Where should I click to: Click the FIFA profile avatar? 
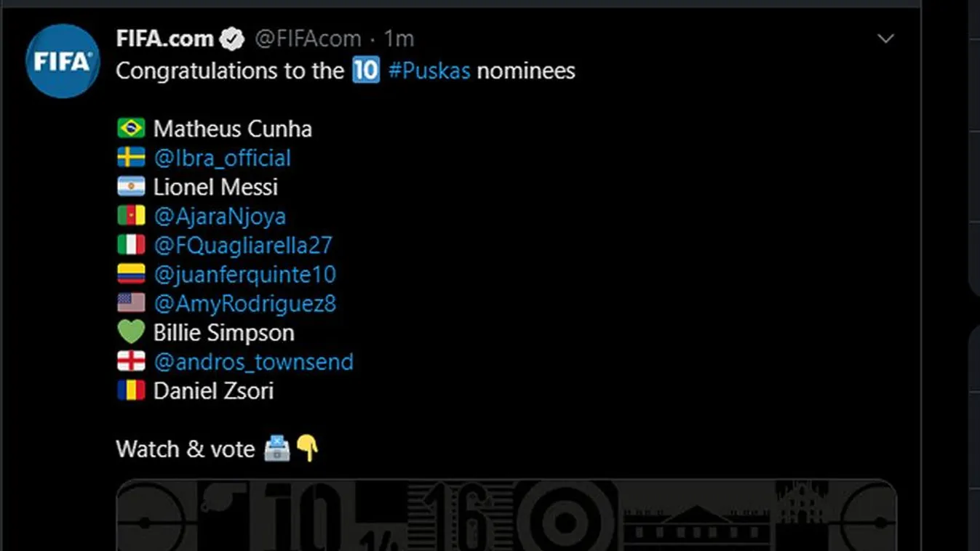(x=63, y=61)
